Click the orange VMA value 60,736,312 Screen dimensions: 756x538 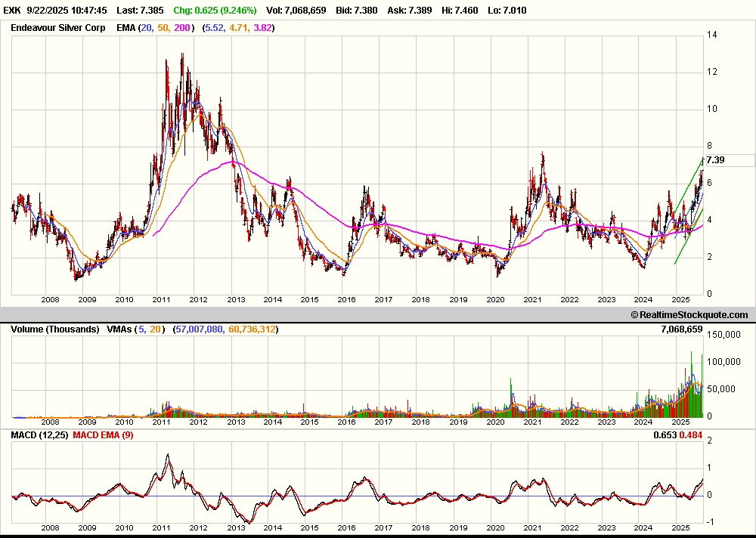click(x=253, y=329)
